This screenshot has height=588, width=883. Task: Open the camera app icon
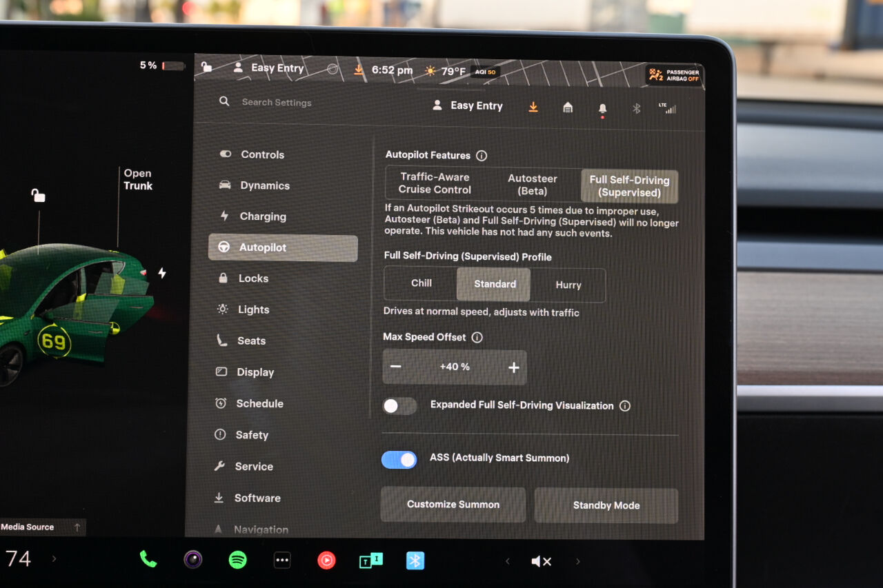193,560
